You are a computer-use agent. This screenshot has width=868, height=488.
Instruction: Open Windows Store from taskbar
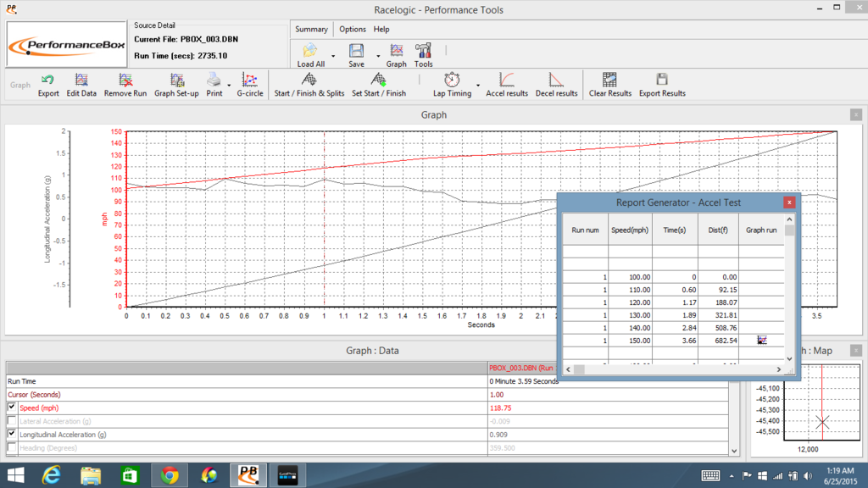click(x=130, y=475)
